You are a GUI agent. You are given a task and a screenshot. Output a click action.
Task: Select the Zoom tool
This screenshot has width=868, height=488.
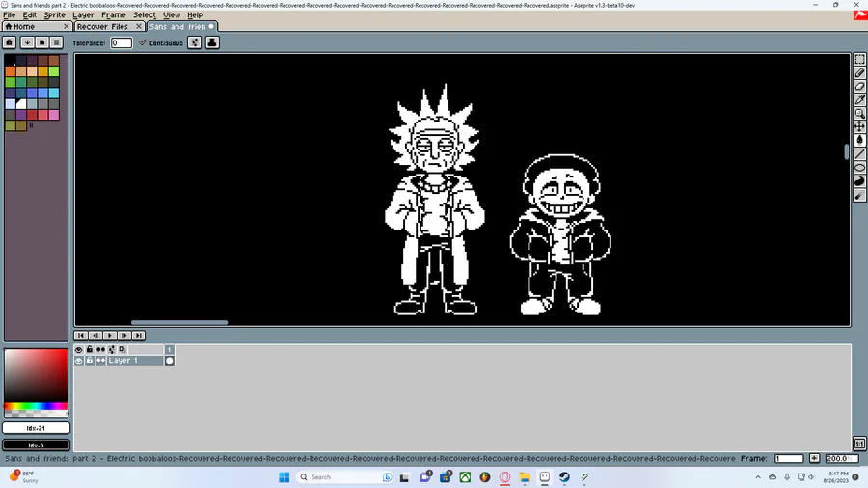[859, 114]
